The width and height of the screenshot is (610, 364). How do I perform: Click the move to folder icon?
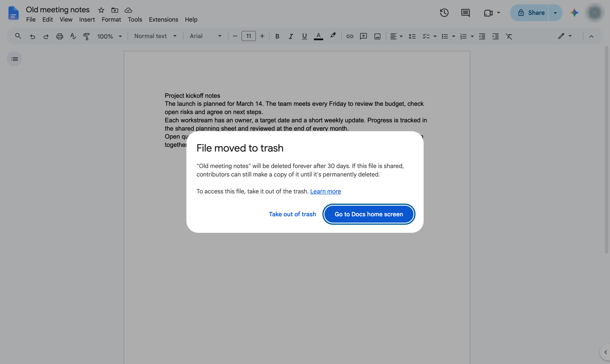pyautogui.click(x=115, y=10)
